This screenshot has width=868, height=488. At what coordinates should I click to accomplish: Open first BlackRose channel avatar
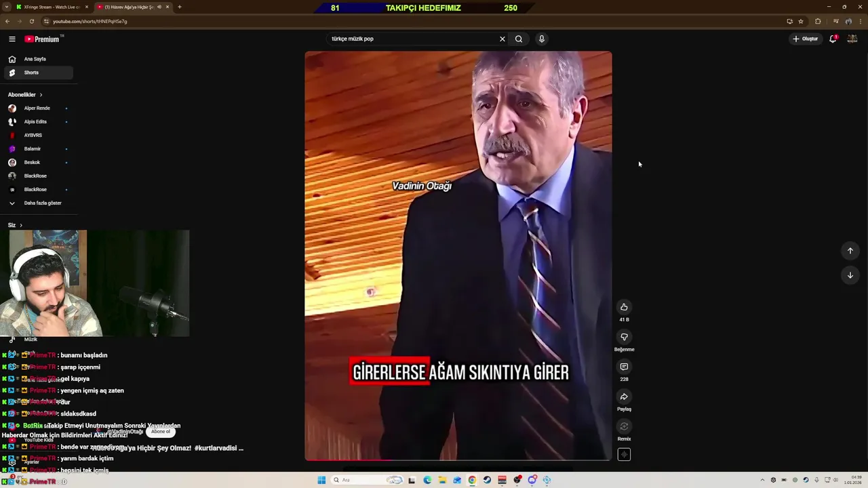[x=12, y=176]
